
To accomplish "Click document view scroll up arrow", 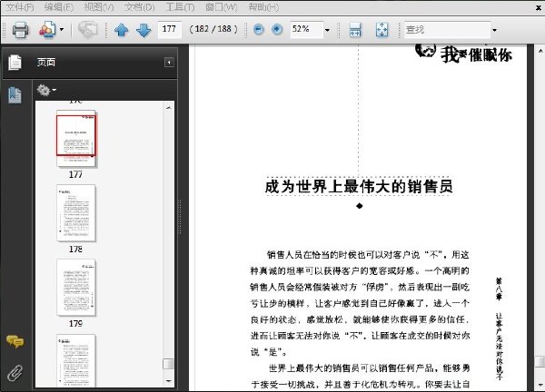I will tap(540, 51).
